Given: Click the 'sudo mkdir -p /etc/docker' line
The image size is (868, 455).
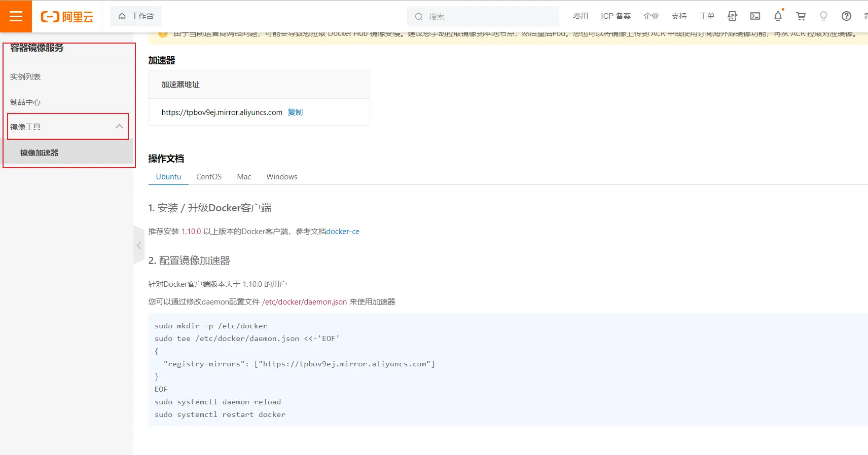Looking at the screenshot, I should point(211,326).
